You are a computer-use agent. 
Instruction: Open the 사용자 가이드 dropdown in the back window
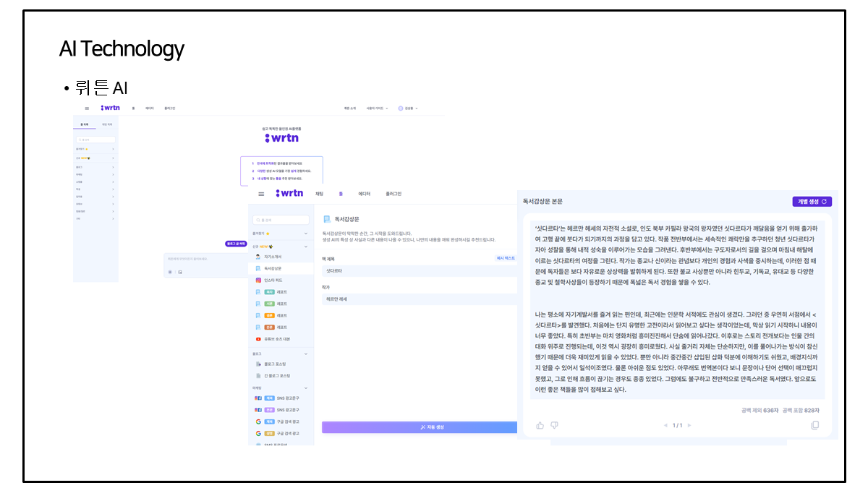coord(378,108)
